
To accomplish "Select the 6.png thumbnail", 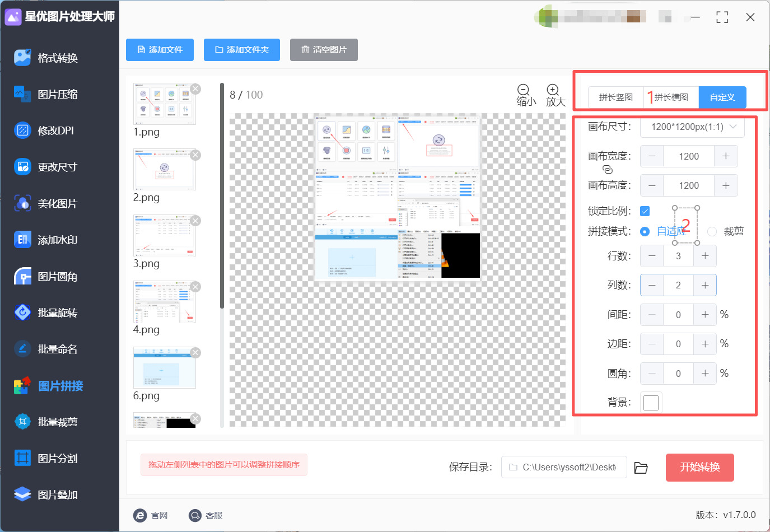I will (165, 368).
